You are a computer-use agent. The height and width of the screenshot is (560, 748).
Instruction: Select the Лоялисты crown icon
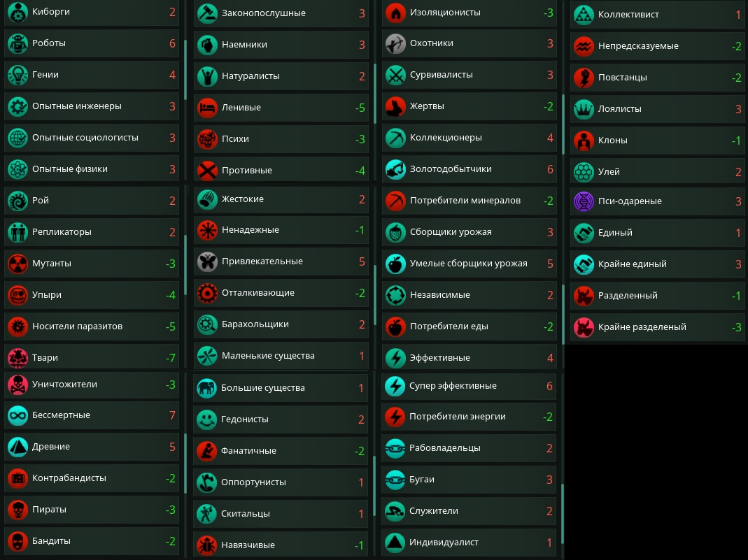click(x=584, y=109)
